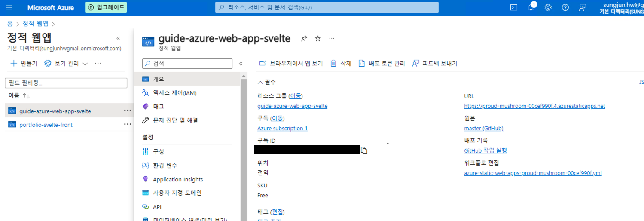Open more options next to resource title
Image resolution: width=644 pixels, height=221 pixels.
coord(332,39)
